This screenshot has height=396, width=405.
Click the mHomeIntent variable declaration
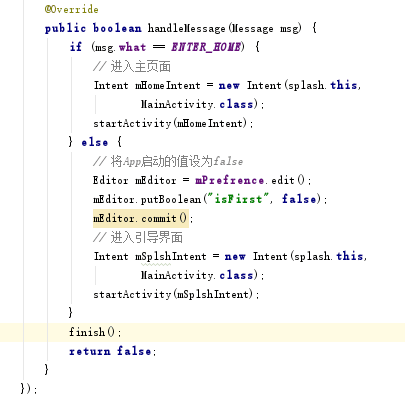tap(168, 85)
